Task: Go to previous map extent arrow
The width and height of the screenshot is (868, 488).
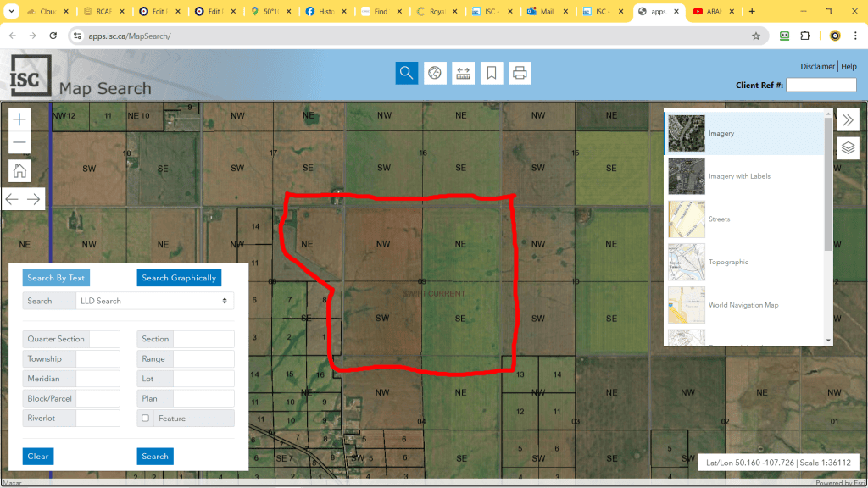Action: click(x=12, y=199)
